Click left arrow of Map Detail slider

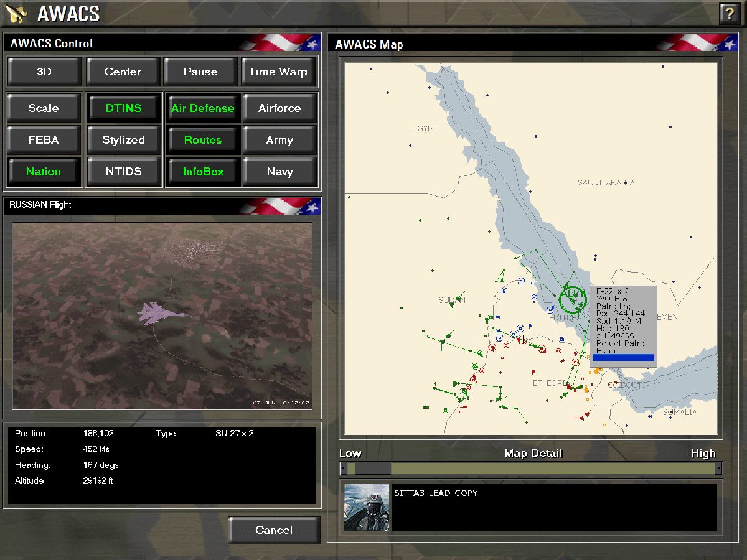(344, 469)
